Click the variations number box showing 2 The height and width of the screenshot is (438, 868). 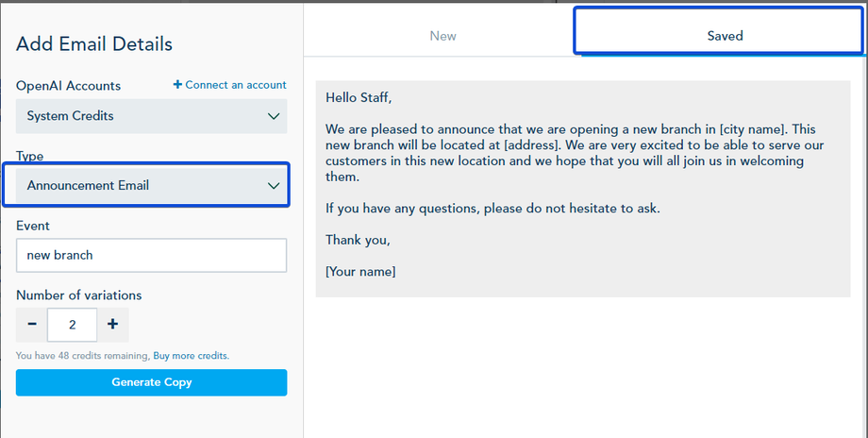coord(73,325)
